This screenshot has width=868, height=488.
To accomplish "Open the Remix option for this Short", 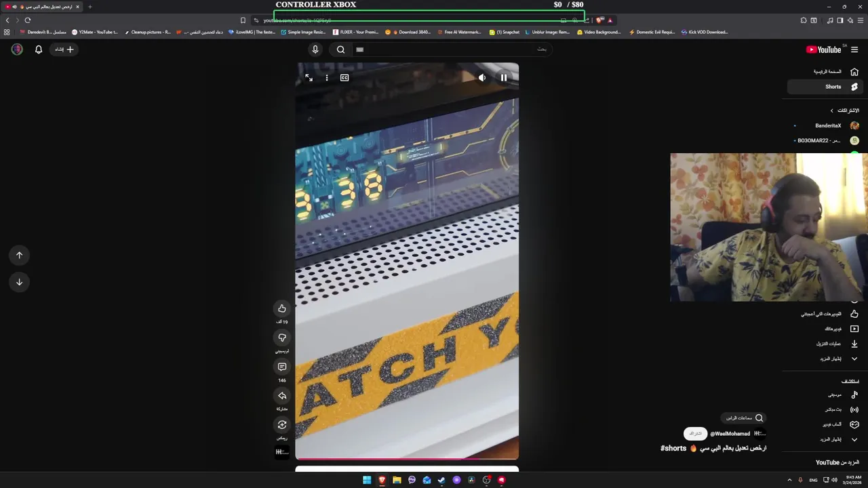I will pyautogui.click(x=282, y=425).
